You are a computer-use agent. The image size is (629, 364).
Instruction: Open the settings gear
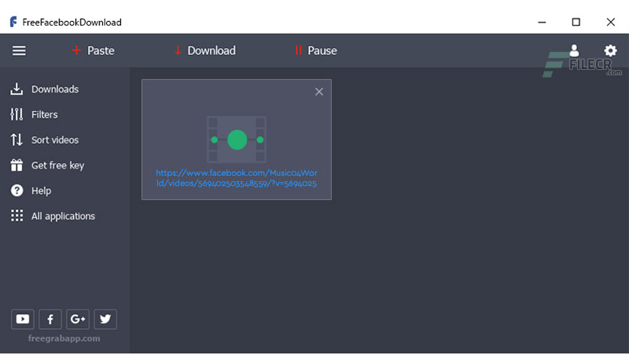610,50
